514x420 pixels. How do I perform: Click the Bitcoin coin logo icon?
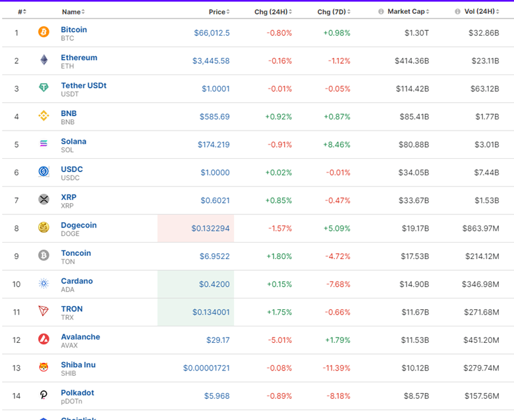(x=43, y=32)
